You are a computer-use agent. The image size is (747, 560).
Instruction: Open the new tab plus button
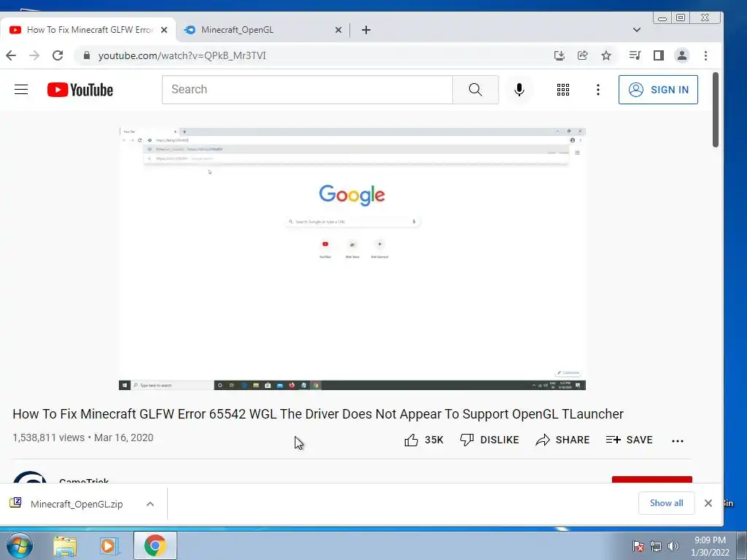pos(366,30)
